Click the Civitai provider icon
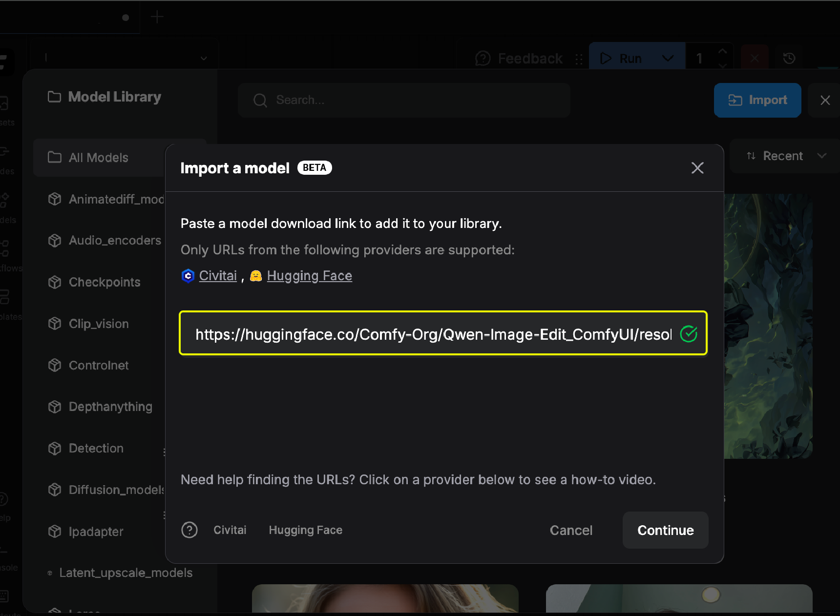Image resolution: width=840 pixels, height=616 pixels. tap(188, 275)
